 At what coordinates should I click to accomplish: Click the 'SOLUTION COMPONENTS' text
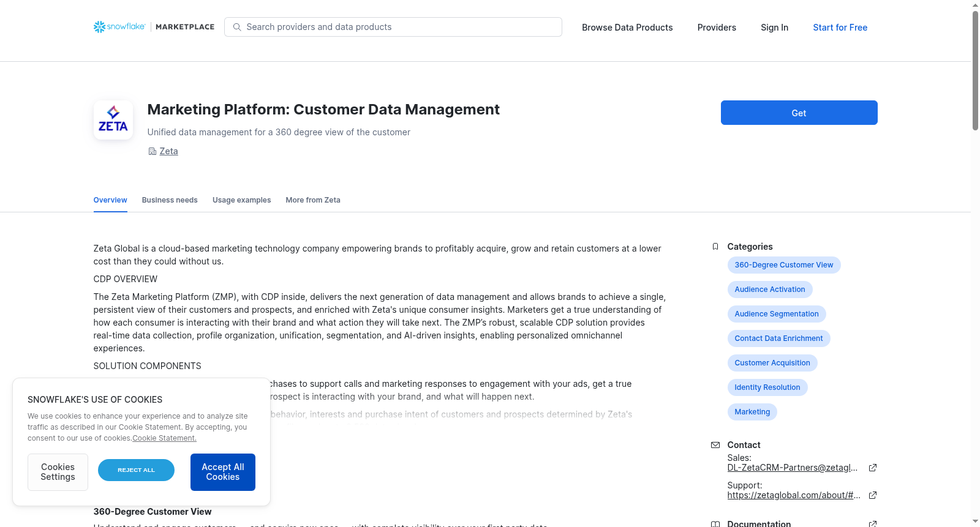click(148, 366)
